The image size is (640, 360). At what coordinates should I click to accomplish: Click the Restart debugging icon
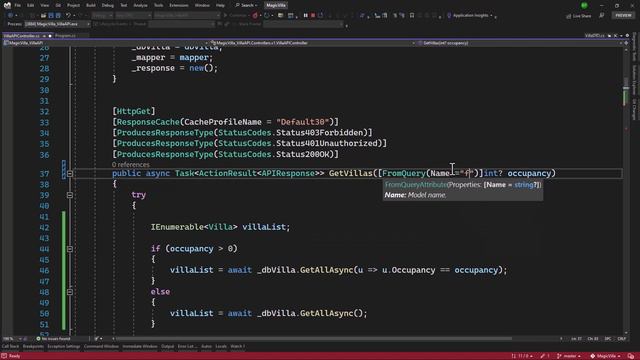click(321, 16)
